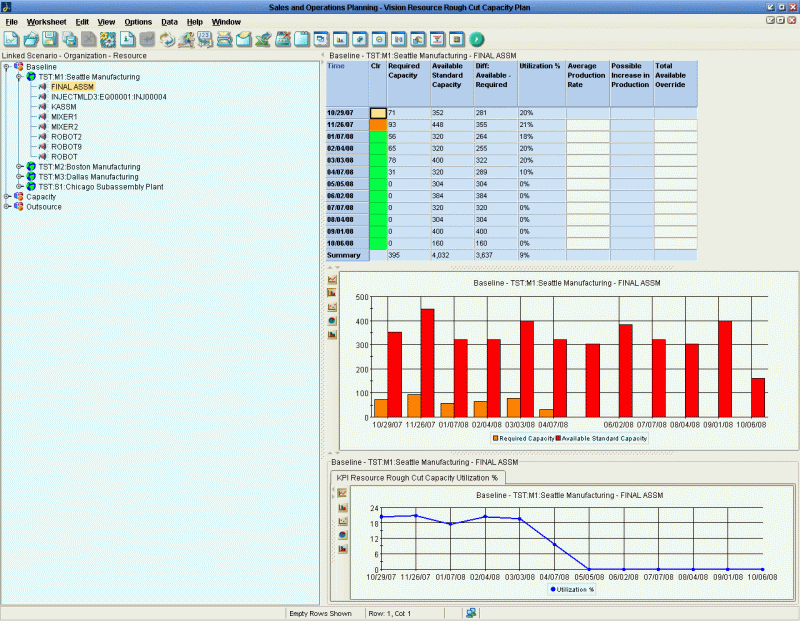Image resolution: width=800 pixels, height=621 pixels.
Task: Select line chart type in KPI Utilization panel
Action: coord(342,493)
